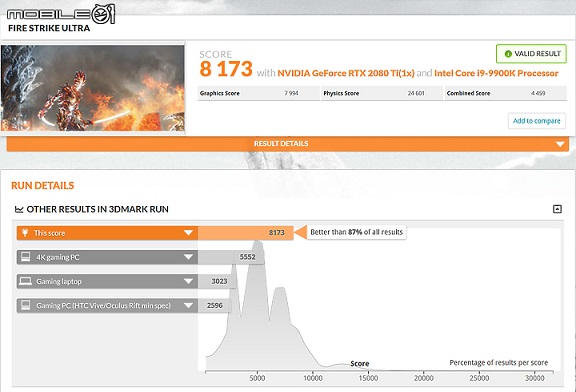
Task: Click the laptop icon next to Gaming laptop
Action: (x=25, y=281)
